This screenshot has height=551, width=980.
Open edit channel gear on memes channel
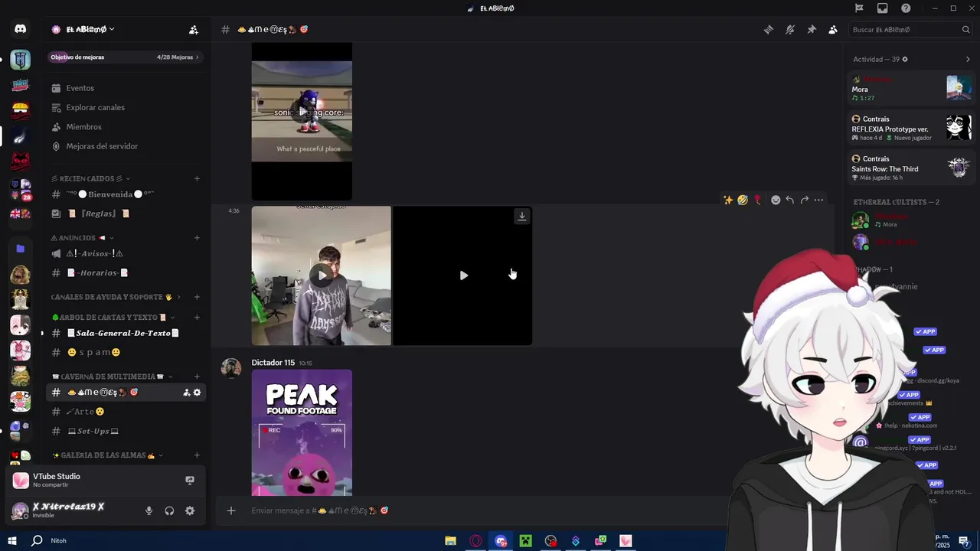(197, 393)
